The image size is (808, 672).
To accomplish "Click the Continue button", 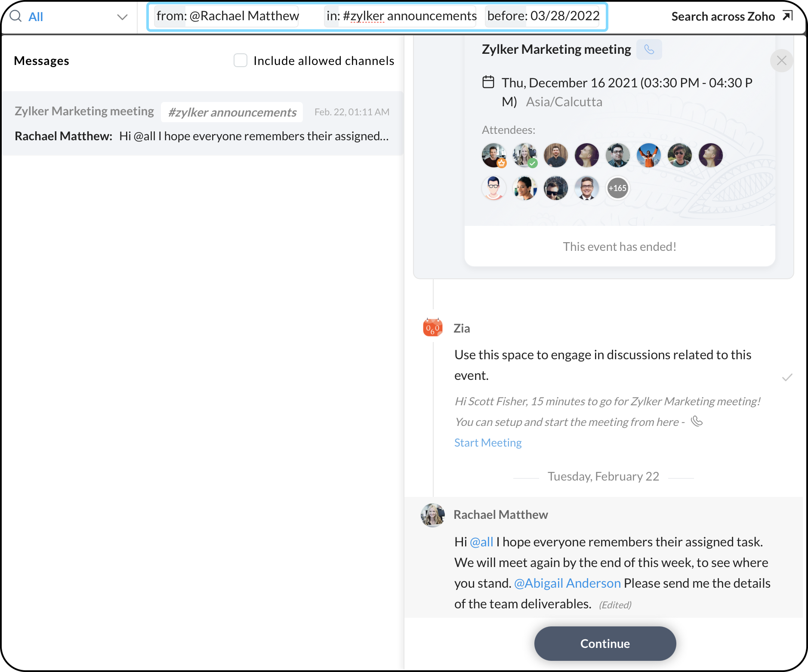I will [605, 643].
